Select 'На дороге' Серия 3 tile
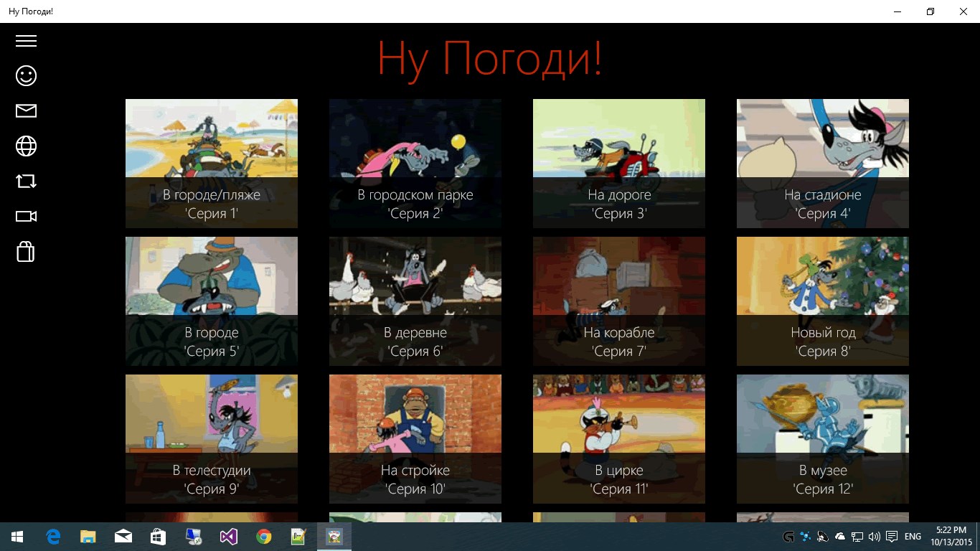 point(619,164)
